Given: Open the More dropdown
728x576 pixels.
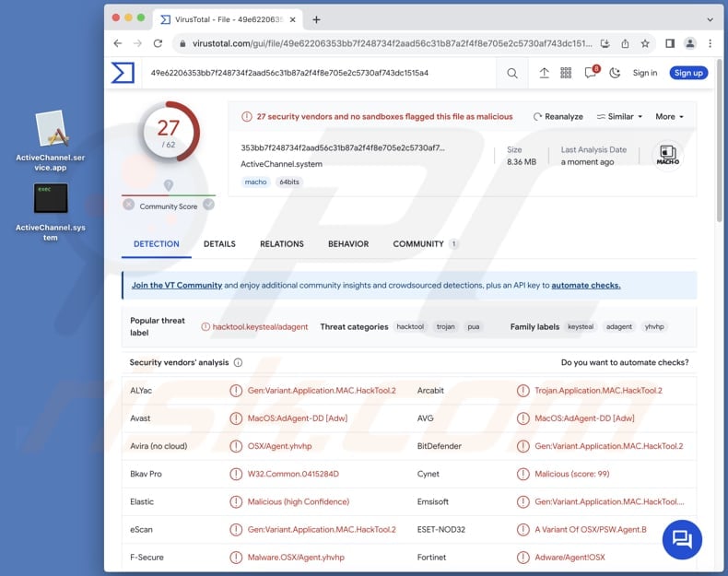Looking at the screenshot, I should [x=669, y=116].
